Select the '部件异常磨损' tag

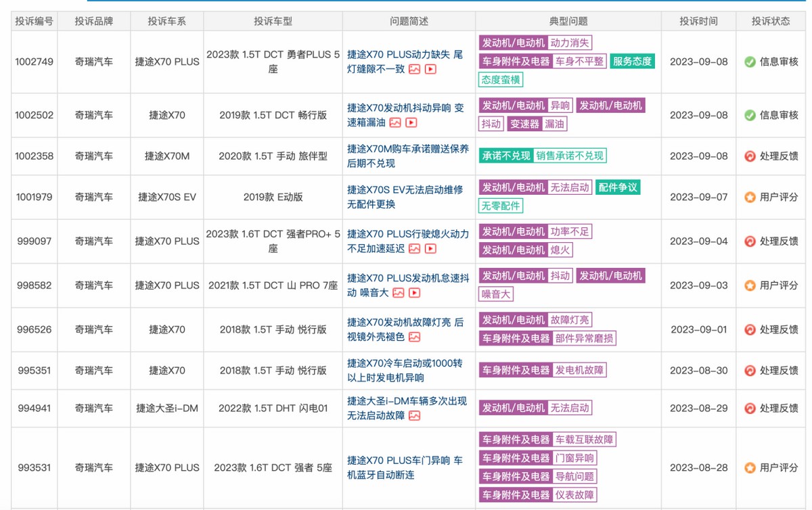tap(585, 338)
